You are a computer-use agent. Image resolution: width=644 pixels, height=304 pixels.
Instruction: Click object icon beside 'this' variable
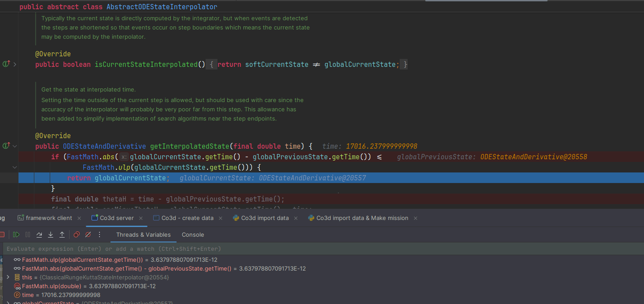tap(17, 277)
